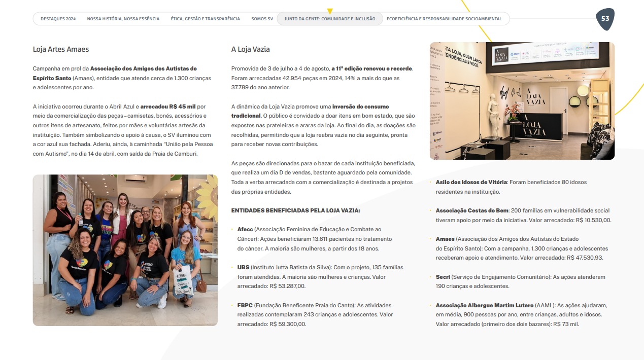Click the page number 53 badge
Viewport: 644px width, 360px height.
click(605, 19)
